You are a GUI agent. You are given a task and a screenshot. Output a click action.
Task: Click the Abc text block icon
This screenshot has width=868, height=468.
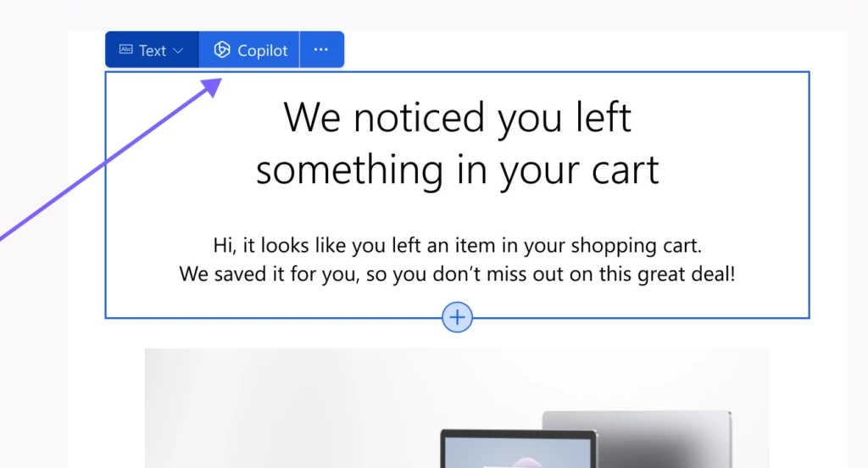(126, 50)
